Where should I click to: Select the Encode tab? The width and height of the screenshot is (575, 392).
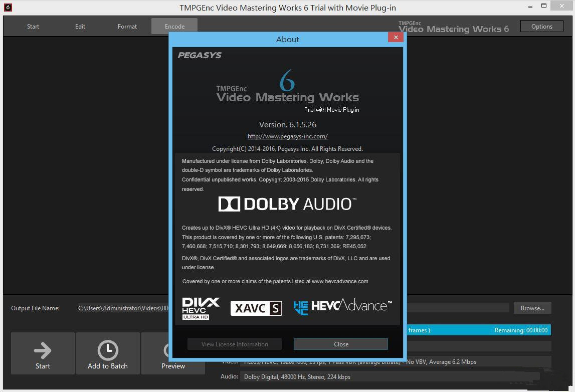pyautogui.click(x=174, y=27)
